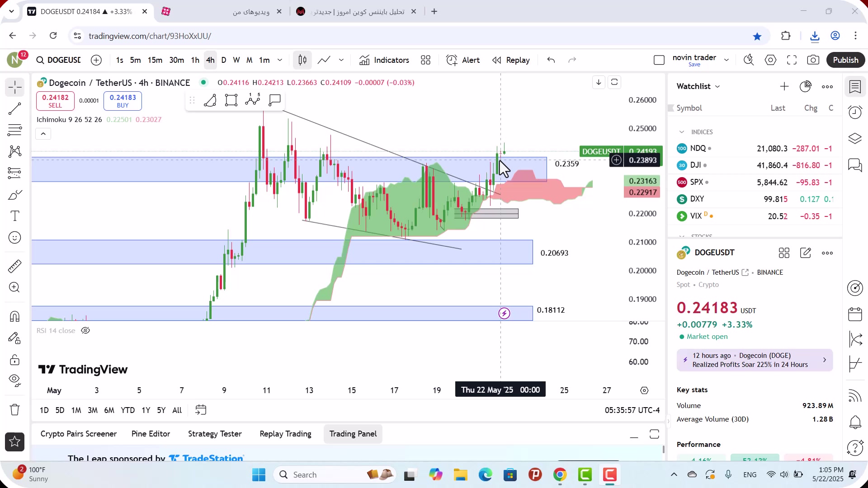Screen dimensions: 868x488
Task: Open the Indicators dialog
Action: pyautogui.click(x=384, y=60)
